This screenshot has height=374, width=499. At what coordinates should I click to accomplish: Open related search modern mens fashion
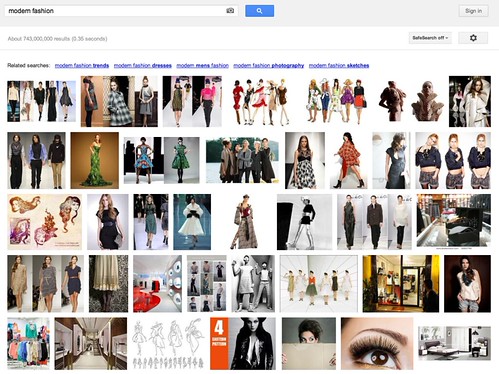pos(202,65)
